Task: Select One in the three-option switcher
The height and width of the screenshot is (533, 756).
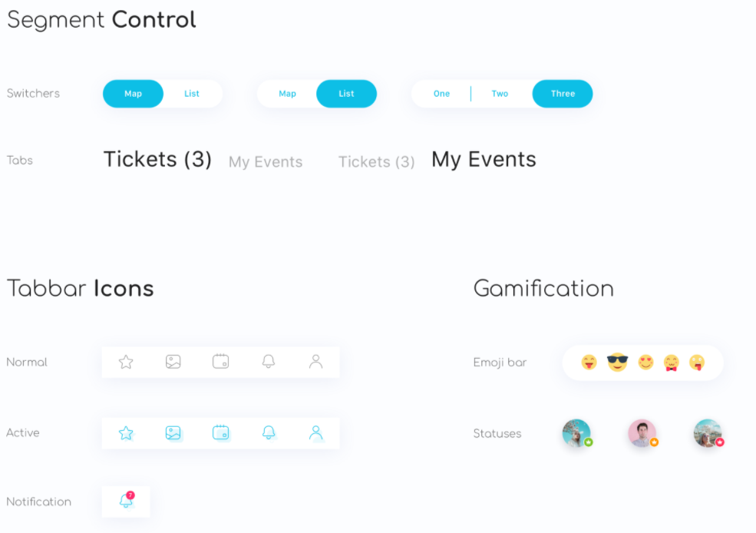Action: (441, 94)
